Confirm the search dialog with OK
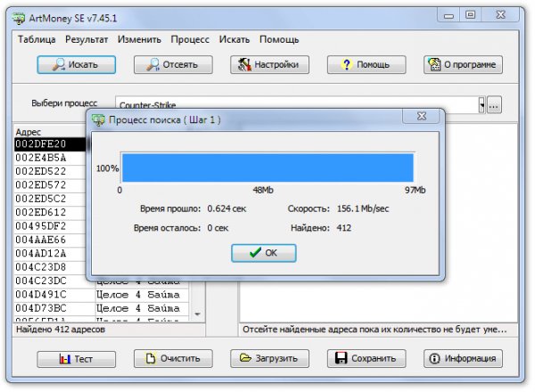The width and height of the screenshot is (535, 392). point(264,253)
